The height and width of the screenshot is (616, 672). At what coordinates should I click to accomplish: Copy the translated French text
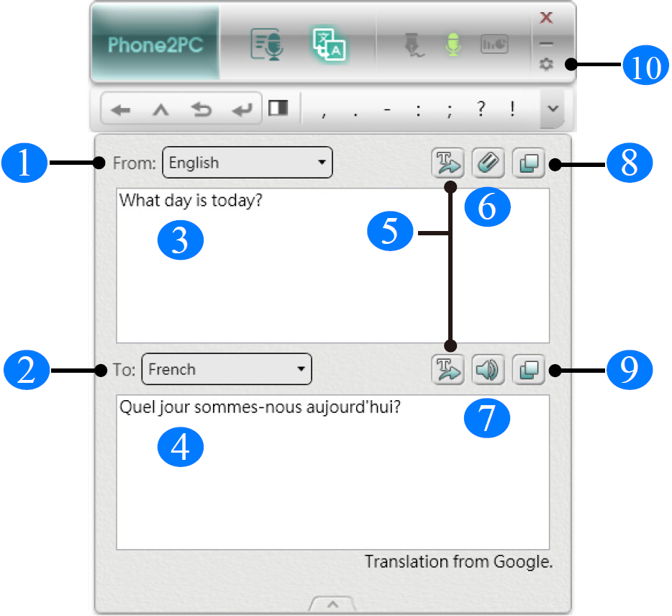pyautogui.click(x=529, y=370)
